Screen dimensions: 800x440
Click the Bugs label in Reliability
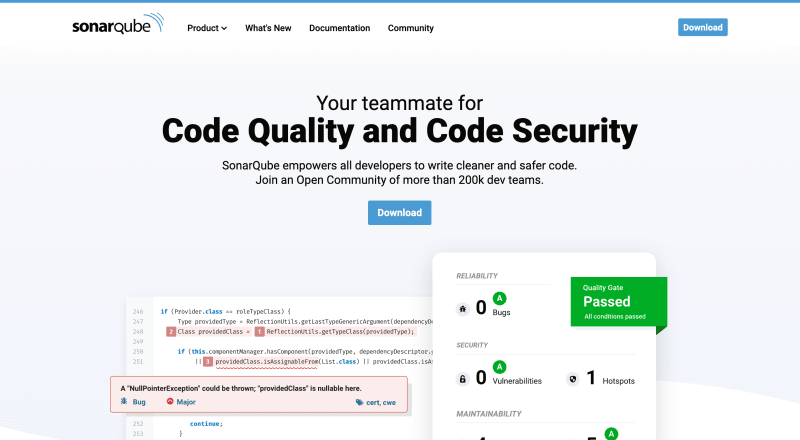point(501,312)
